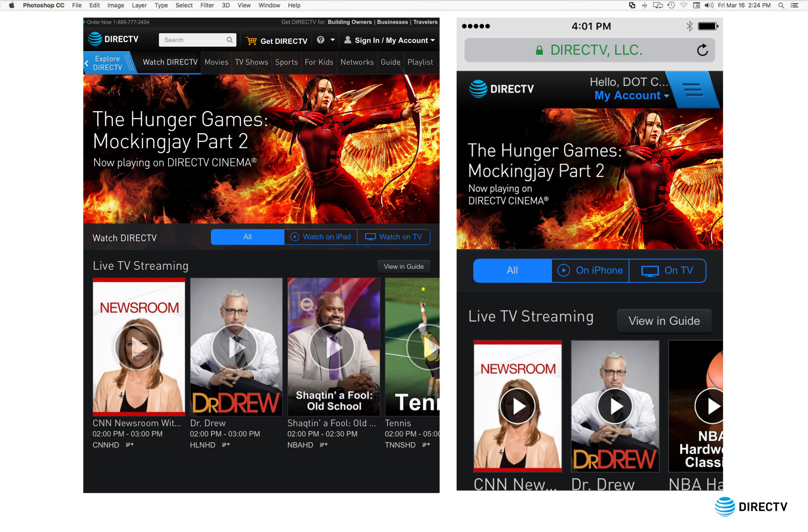Viewport: 808px width, 532px height.
Task: Click the battery icon in the phone status bar
Action: click(708, 26)
